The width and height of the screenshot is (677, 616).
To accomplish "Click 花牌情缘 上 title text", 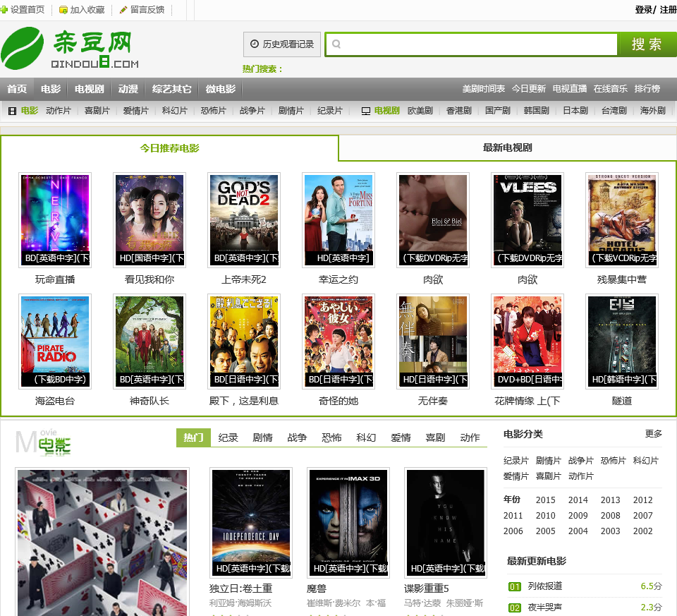I will point(527,401).
